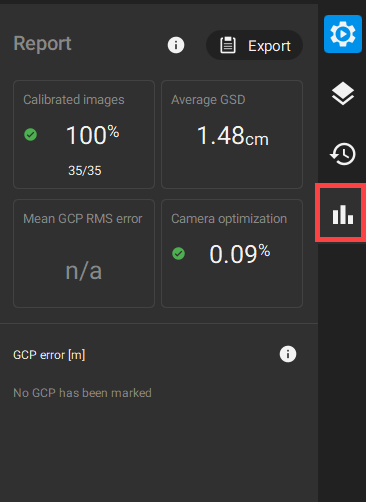Click the Report panel title
Screen dimensions: 366x502
click(x=42, y=44)
